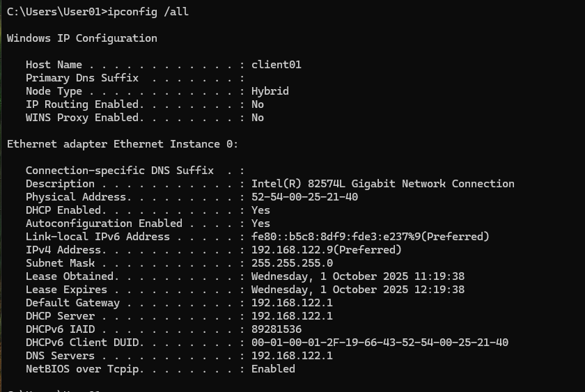
Task: Click the WINS Proxy Enabled No value
Action: [257, 118]
